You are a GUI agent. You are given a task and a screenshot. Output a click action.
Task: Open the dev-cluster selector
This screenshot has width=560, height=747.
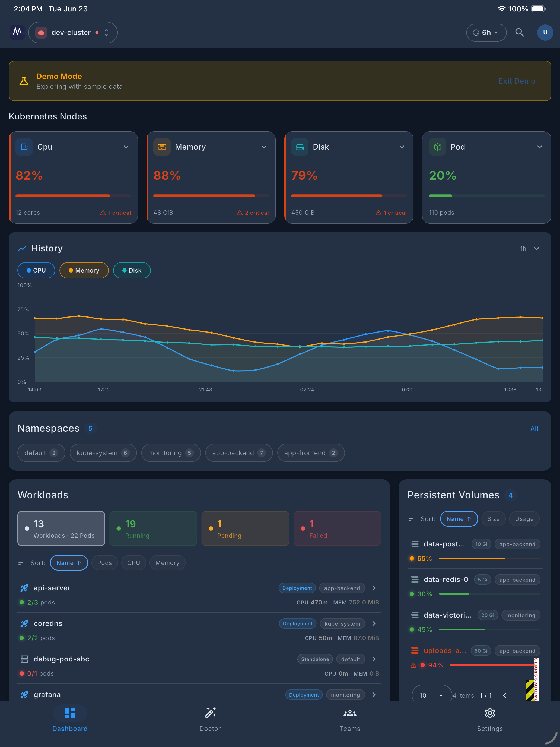[x=73, y=33]
